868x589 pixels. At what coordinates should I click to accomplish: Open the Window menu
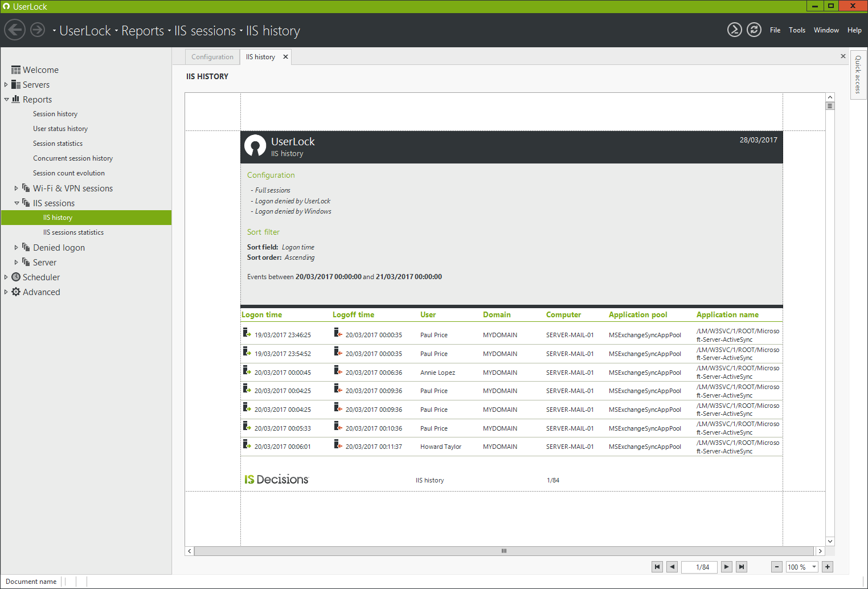click(826, 30)
